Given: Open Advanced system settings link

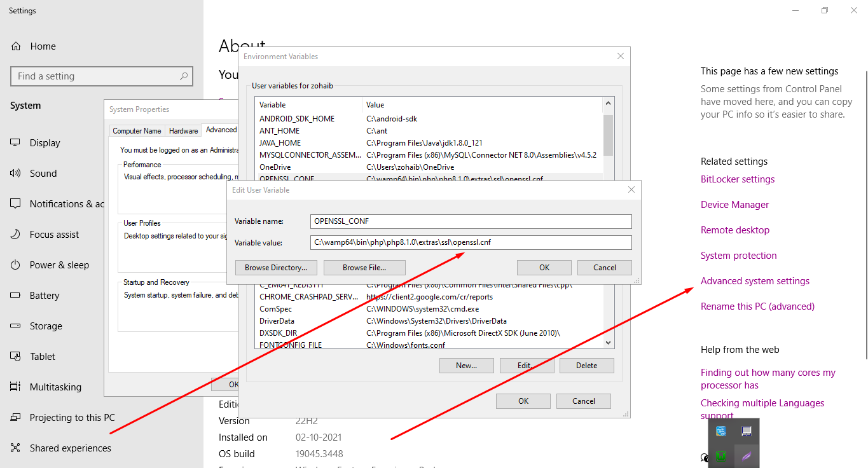Looking at the screenshot, I should [x=755, y=281].
